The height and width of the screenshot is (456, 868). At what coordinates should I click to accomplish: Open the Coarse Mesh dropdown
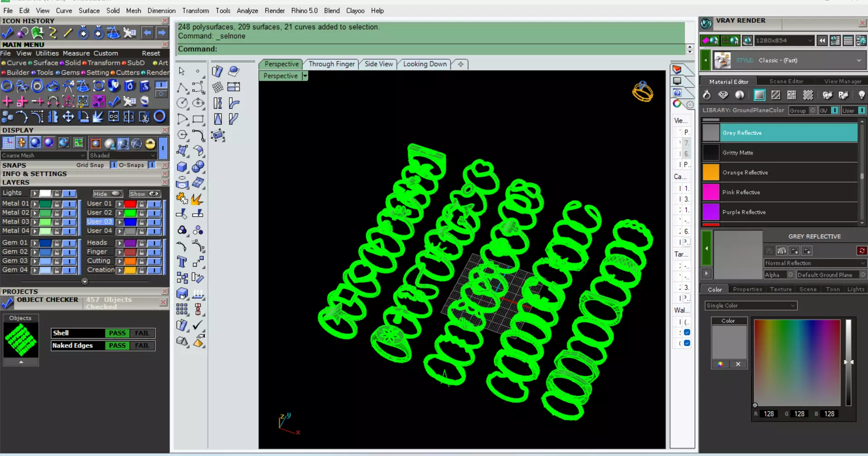tap(43, 155)
